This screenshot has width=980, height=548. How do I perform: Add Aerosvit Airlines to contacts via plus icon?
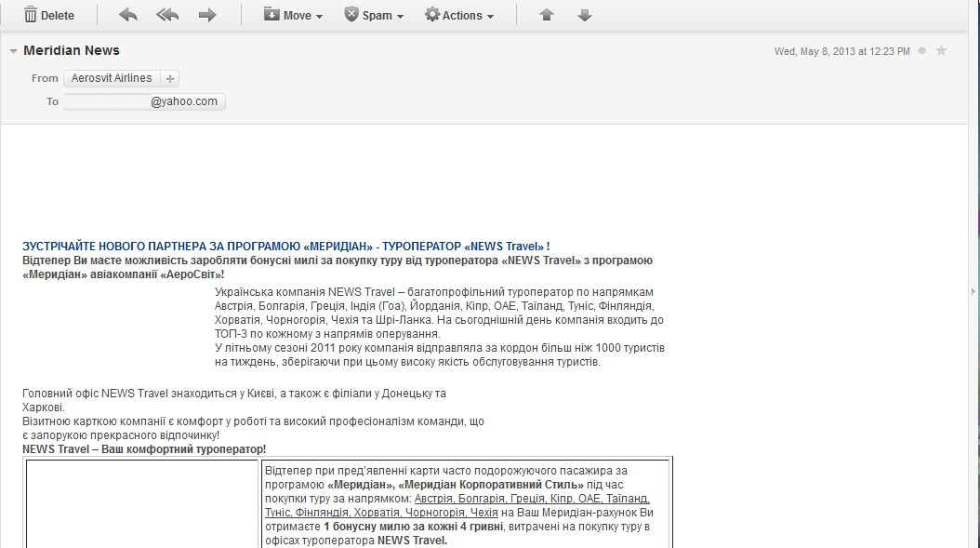170,79
